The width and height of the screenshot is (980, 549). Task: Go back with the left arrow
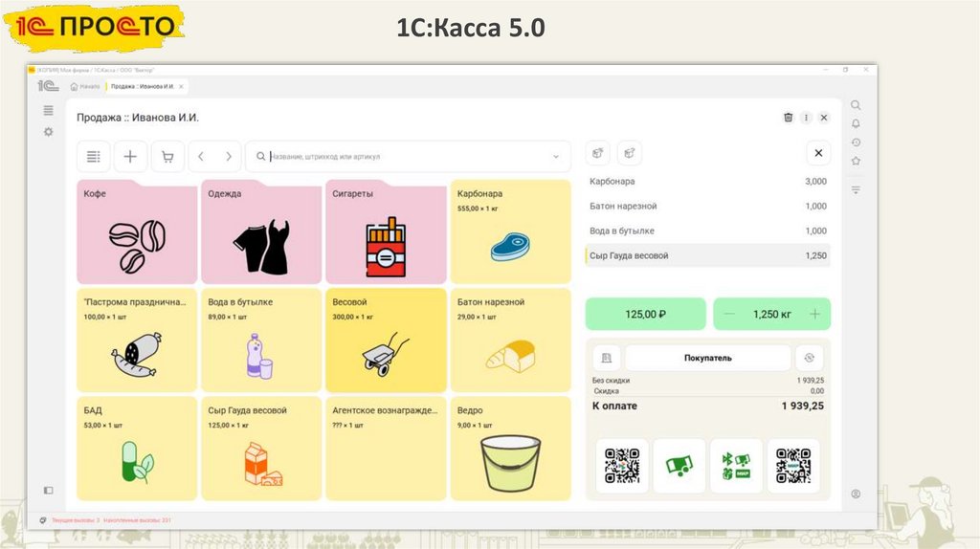point(201,156)
